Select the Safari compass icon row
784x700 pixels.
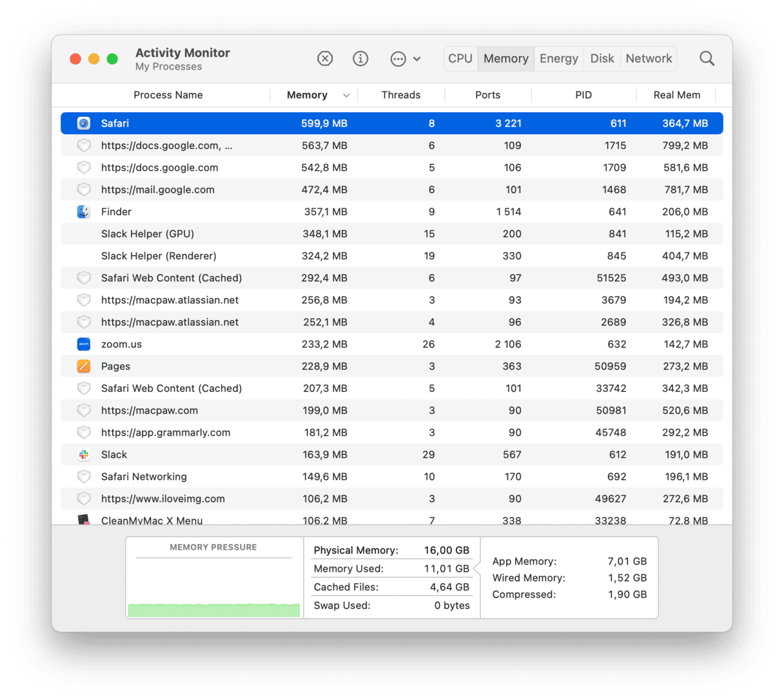(84, 123)
